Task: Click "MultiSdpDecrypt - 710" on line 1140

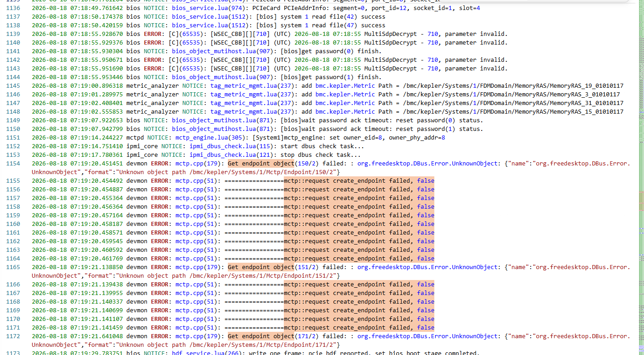Action: click(401, 43)
